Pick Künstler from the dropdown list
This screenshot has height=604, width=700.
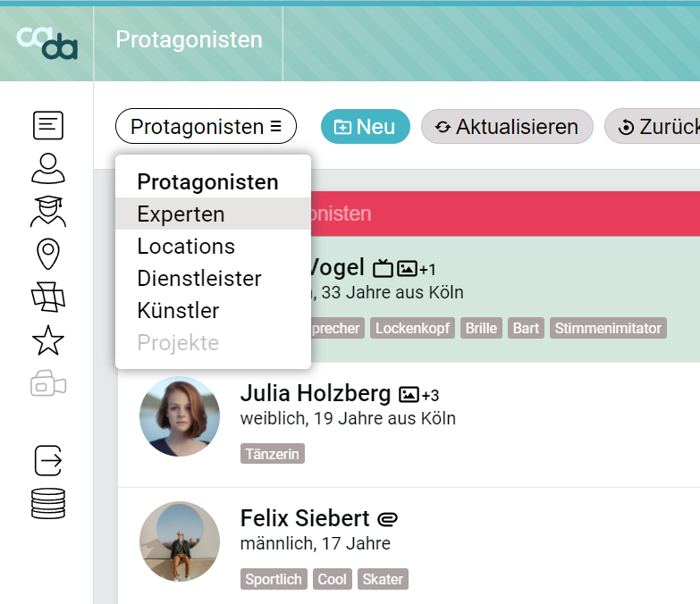[x=178, y=311]
